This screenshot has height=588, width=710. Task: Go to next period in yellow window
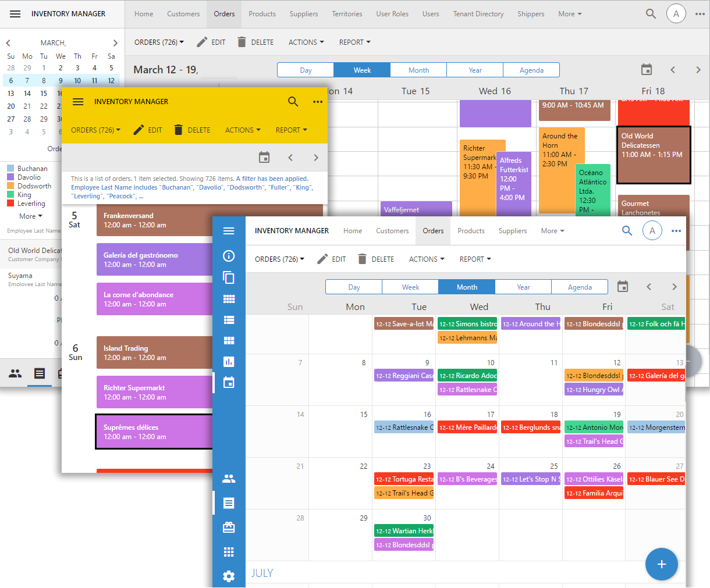tap(316, 158)
